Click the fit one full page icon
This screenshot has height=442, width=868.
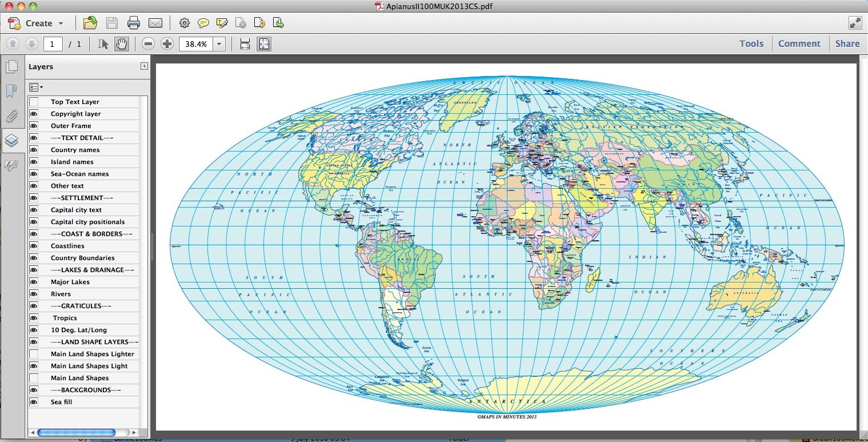[x=263, y=44]
